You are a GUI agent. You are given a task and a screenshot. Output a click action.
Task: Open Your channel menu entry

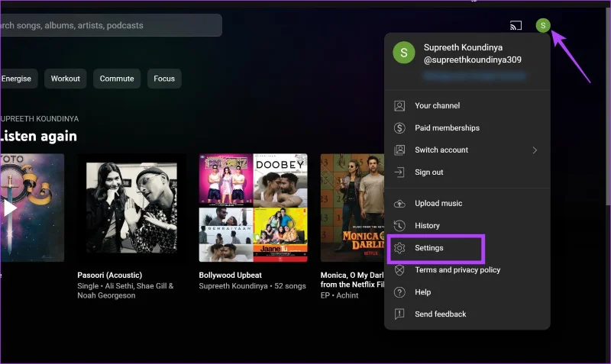point(467,106)
